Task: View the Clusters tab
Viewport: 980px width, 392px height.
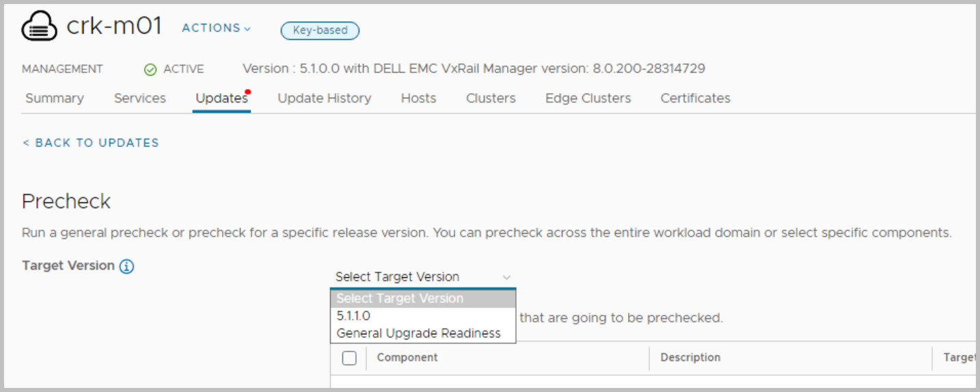Action: pos(491,99)
